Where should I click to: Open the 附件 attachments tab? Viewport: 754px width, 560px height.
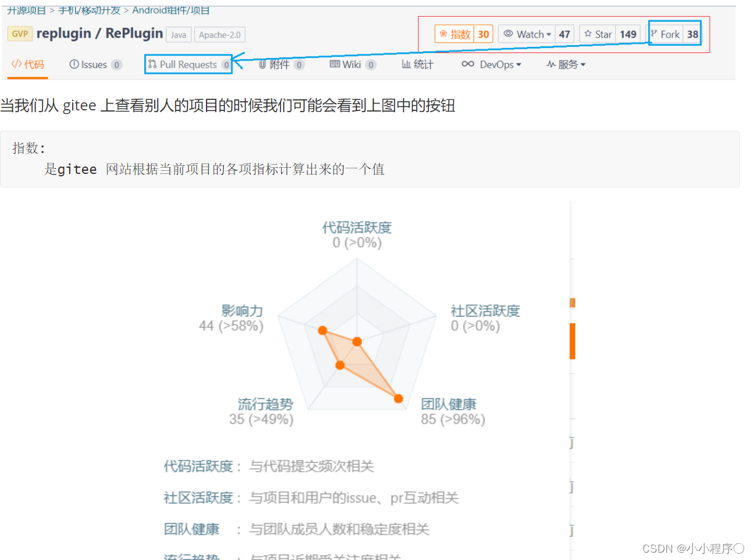click(282, 65)
